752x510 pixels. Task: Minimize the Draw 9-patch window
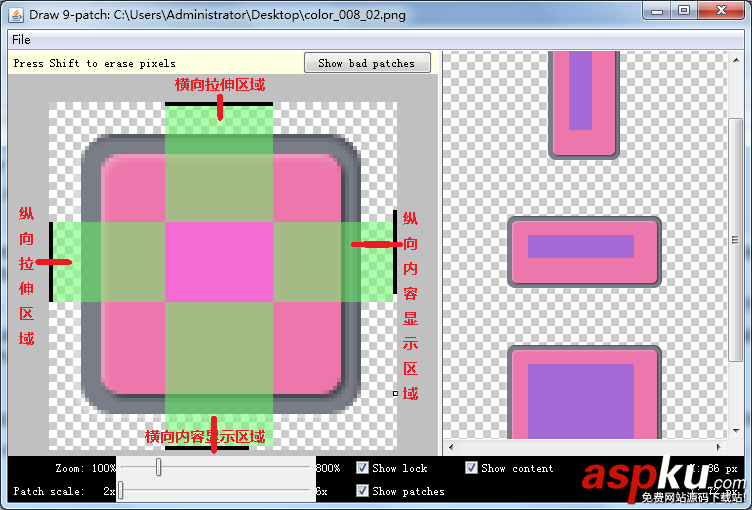[x=657, y=11]
